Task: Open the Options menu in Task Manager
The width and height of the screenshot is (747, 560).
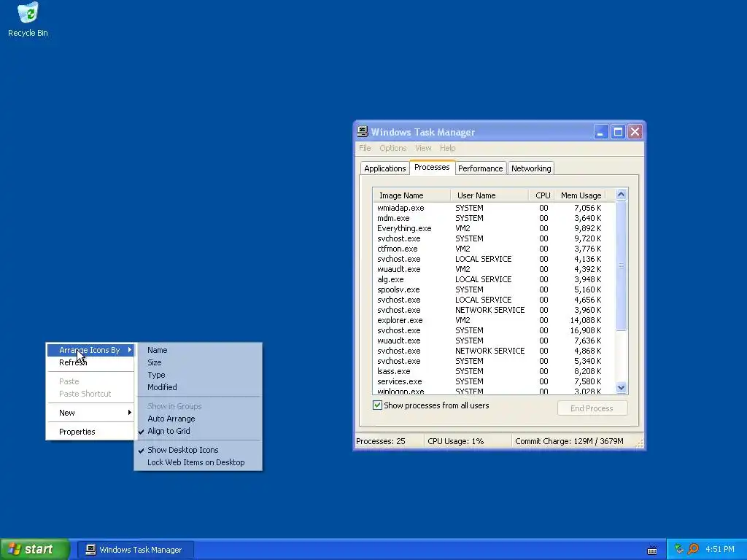Action: tap(393, 148)
